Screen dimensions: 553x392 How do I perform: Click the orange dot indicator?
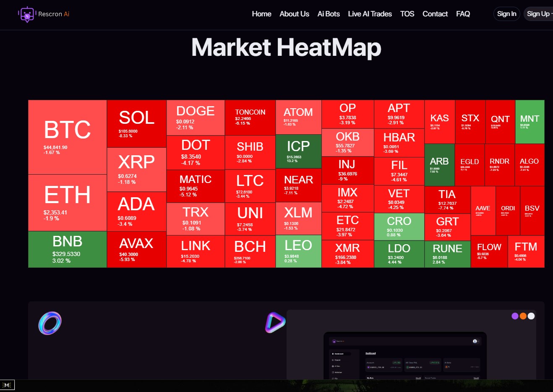[523, 316]
